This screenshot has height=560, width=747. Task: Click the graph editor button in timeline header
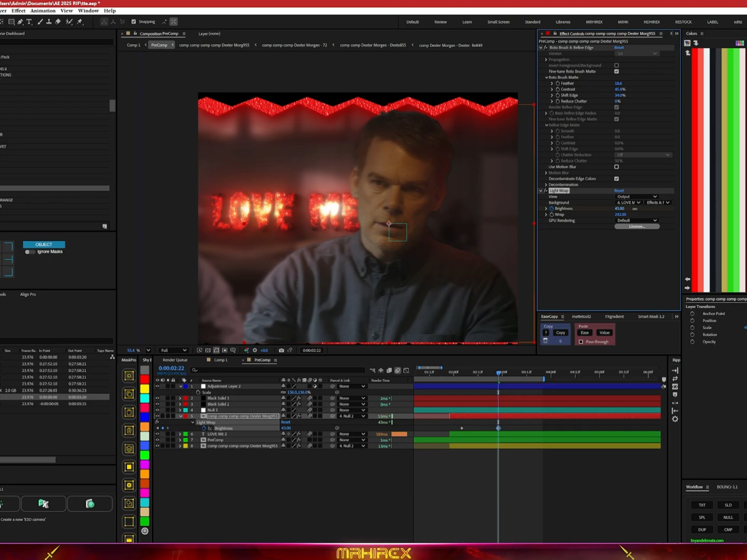(406, 371)
